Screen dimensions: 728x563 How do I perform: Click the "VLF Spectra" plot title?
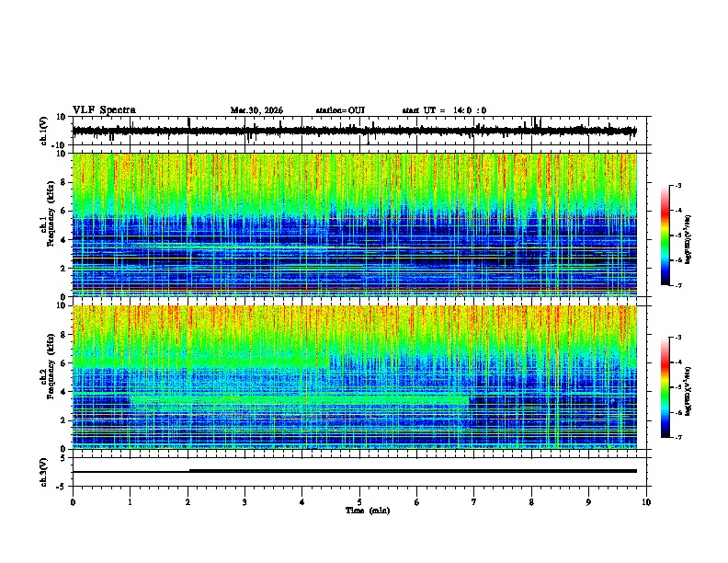click(104, 110)
